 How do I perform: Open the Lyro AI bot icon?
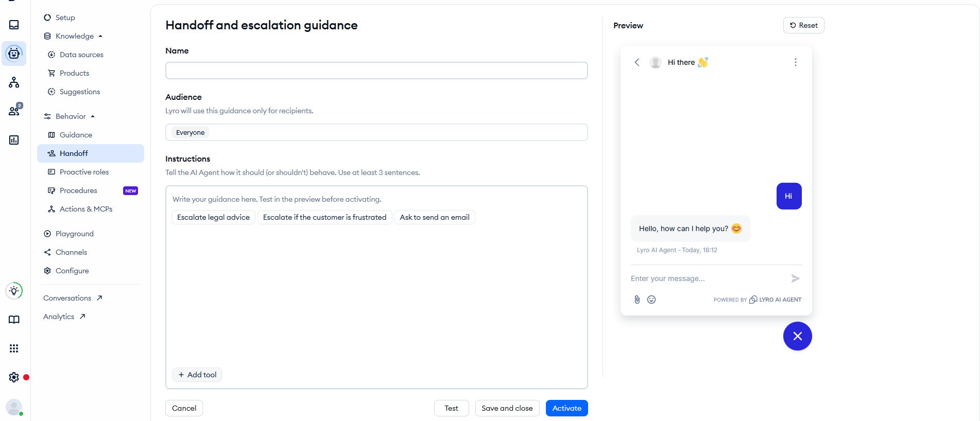14,54
